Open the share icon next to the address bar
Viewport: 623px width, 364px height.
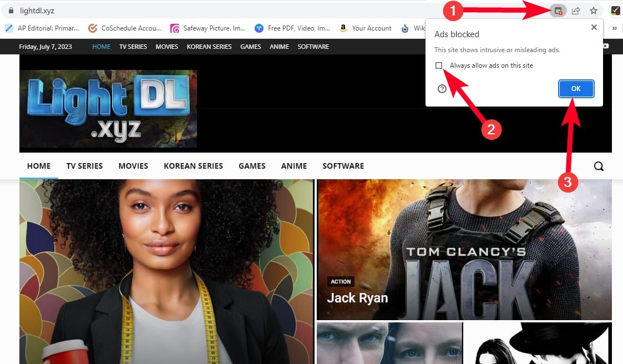(x=576, y=10)
